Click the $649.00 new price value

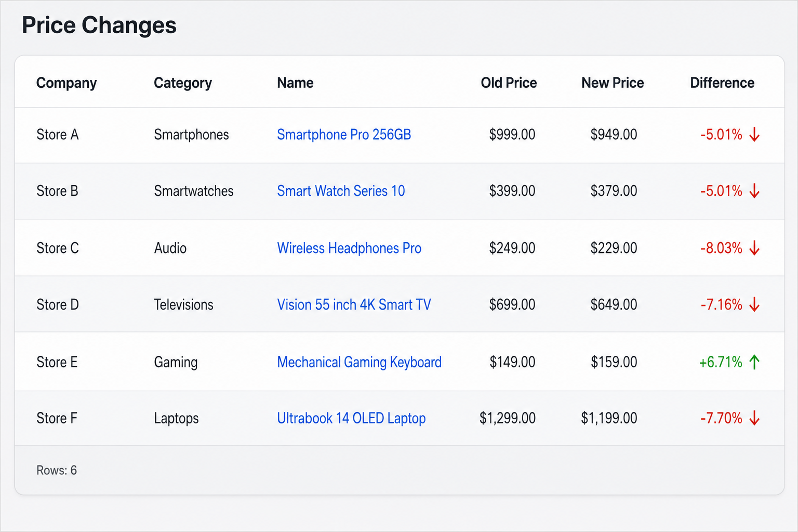tap(614, 304)
